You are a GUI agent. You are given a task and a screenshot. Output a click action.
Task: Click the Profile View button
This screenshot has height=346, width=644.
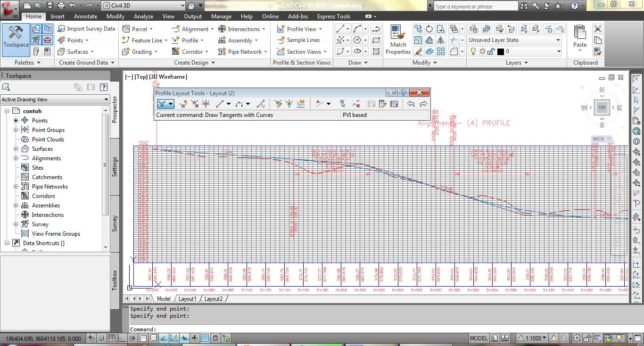coord(299,29)
